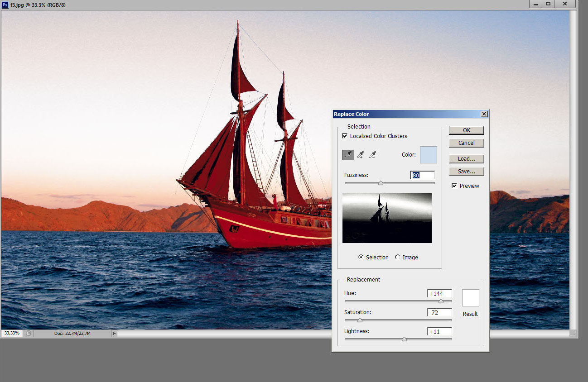588x382 pixels.
Task: Select the Subtract from Sample eyedropper
Action: pyautogui.click(x=372, y=155)
